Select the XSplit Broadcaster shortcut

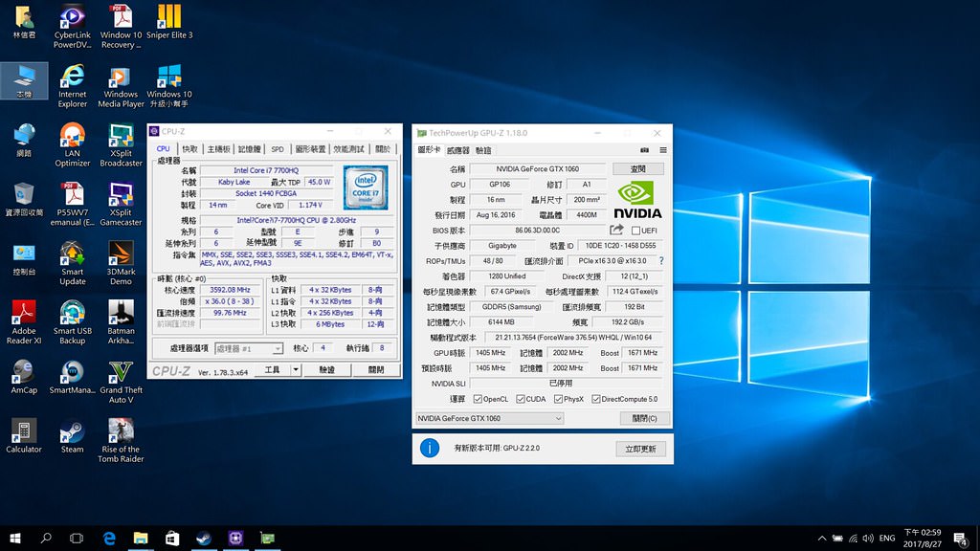(121, 145)
